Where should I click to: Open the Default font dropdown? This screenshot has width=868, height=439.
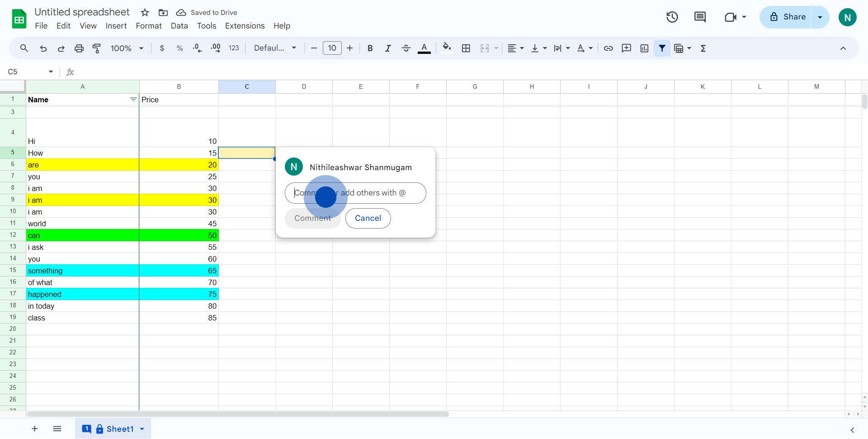(x=275, y=48)
